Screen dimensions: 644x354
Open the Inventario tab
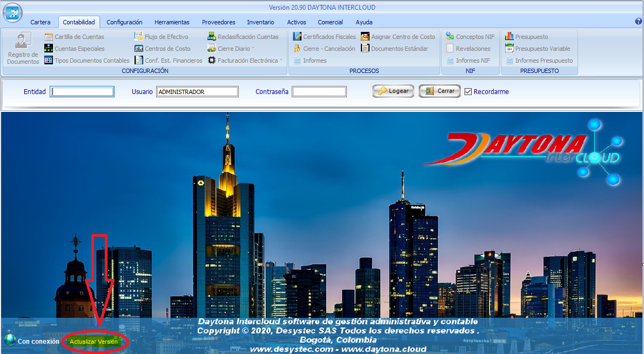260,22
